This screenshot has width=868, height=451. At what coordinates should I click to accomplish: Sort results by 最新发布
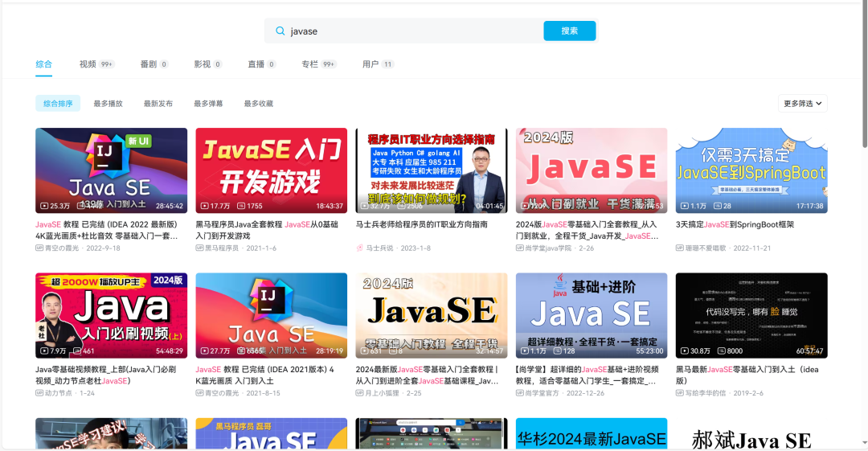pyautogui.click(x=158, y=104)
